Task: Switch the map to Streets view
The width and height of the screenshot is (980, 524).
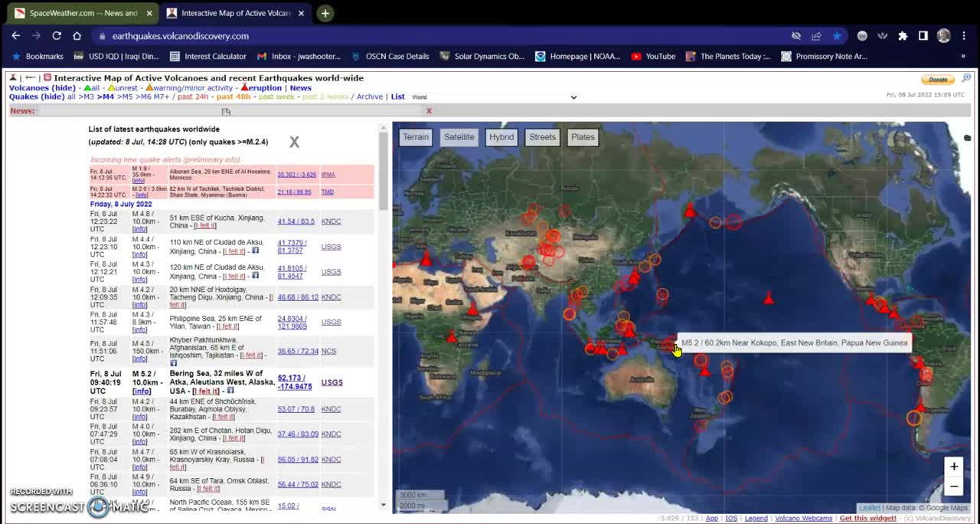Action: [542, 137]
